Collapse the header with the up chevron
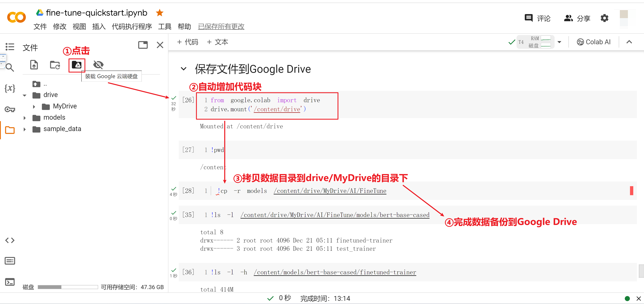Screen dimensions: 644x304 (629, 42)
